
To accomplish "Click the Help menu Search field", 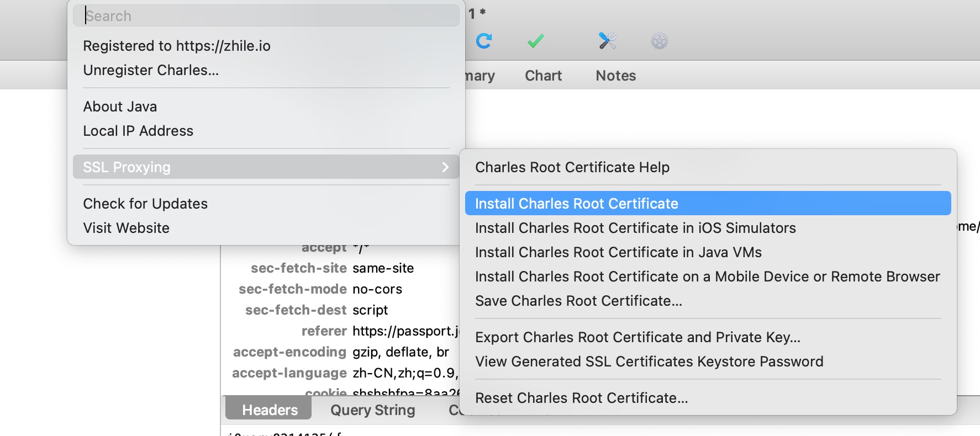I will tap(266, 16).
